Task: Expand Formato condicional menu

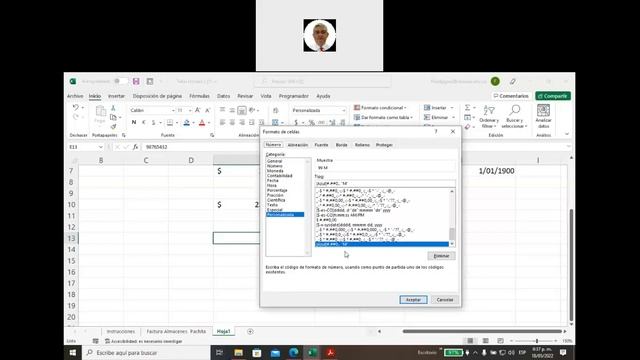Action: (380, 108)
